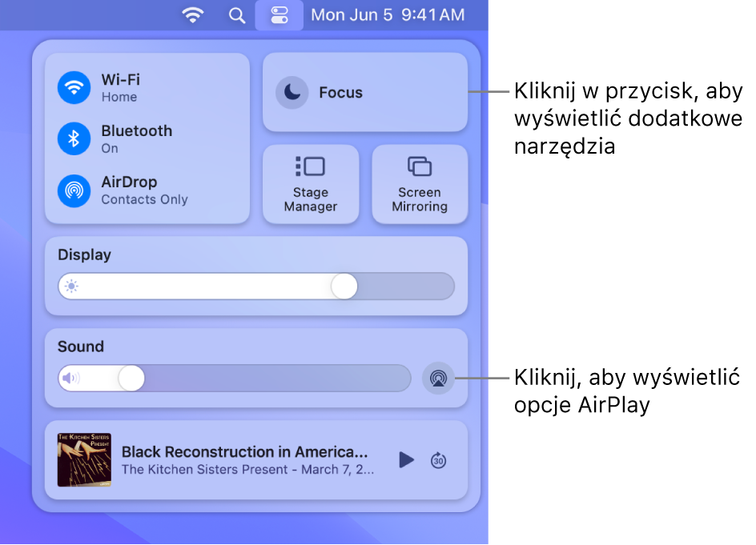
Task: Adjust the Display brightness slider
Action: click(x=344, y=287)
